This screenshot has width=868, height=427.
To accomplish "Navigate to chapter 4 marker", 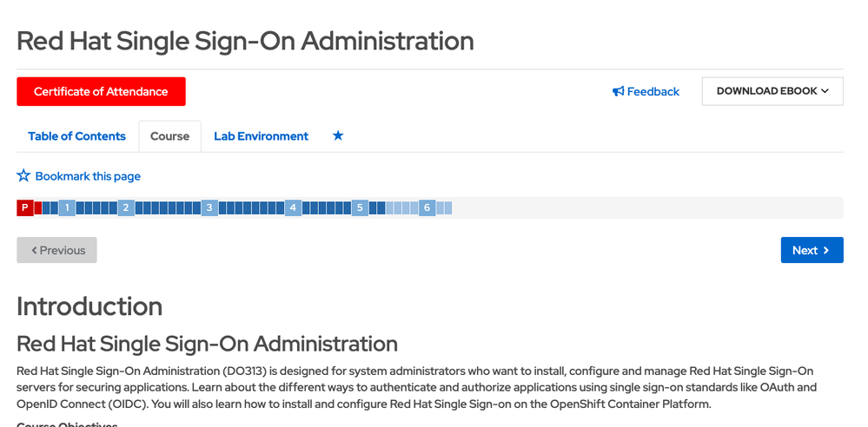I will click(294, 207).
